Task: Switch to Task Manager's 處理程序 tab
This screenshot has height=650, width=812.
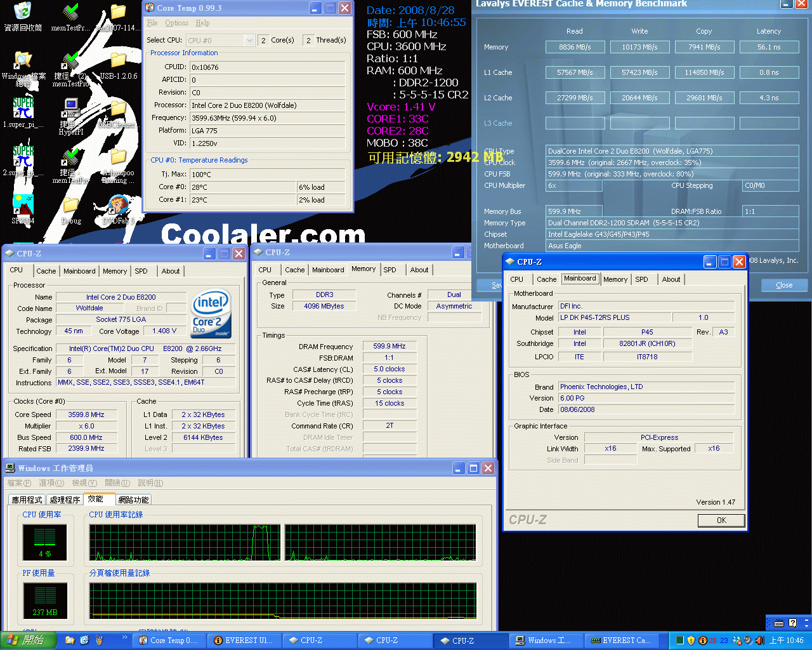Action: coord(65,500)
